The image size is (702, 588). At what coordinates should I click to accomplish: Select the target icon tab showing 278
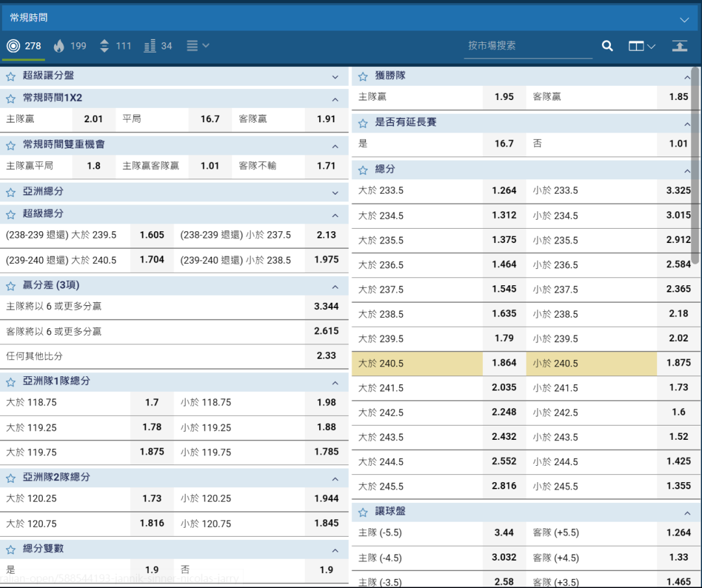(24, 46)
